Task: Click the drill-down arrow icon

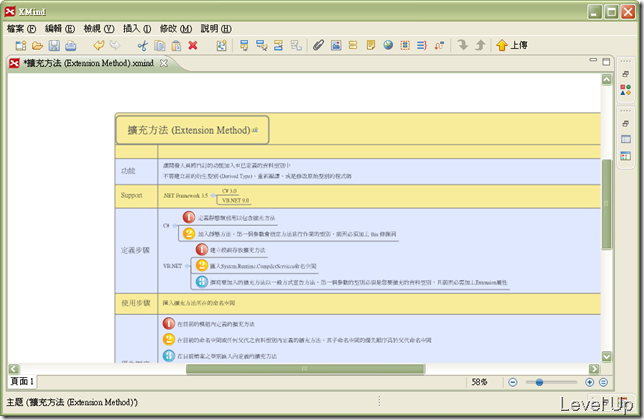Action: pos(463,45)
